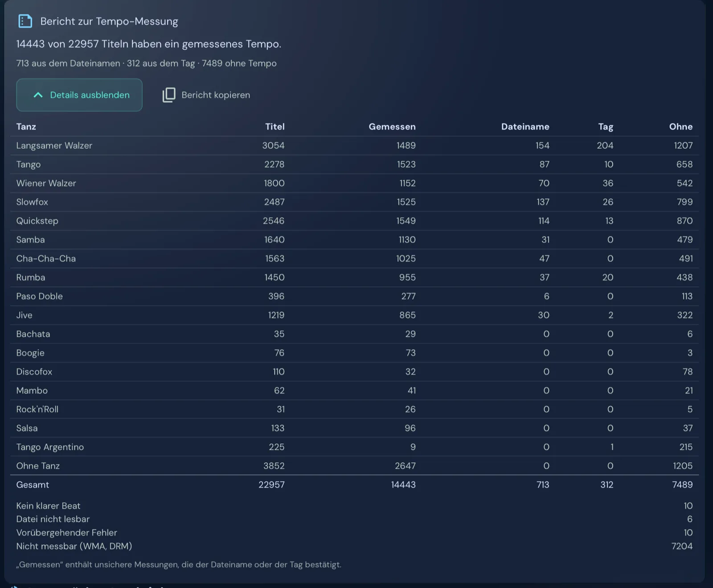Click the Tanz column header
This screenshot has height=588, width=713.
(x=26, y=127)
